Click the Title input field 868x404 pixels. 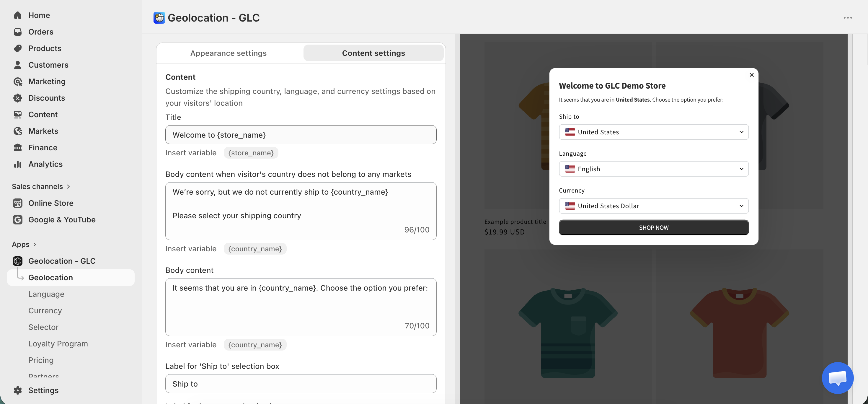(x=301, y=135)
